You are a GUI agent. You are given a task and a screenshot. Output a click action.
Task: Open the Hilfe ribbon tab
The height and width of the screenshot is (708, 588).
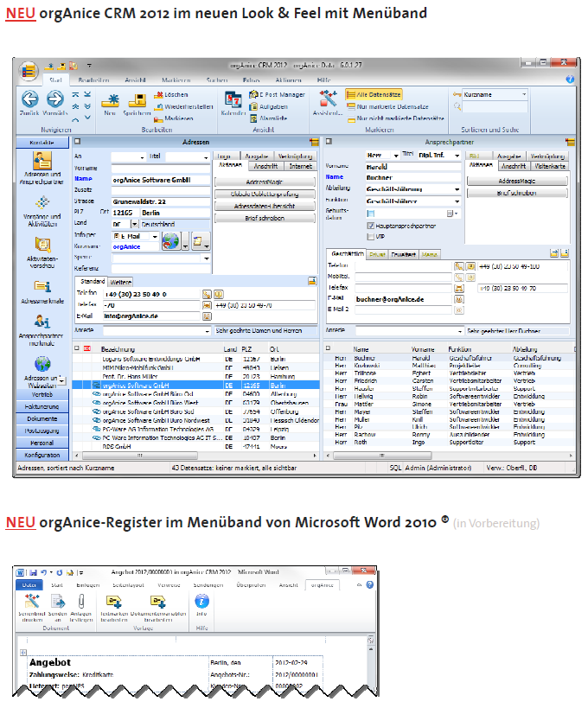323,80
